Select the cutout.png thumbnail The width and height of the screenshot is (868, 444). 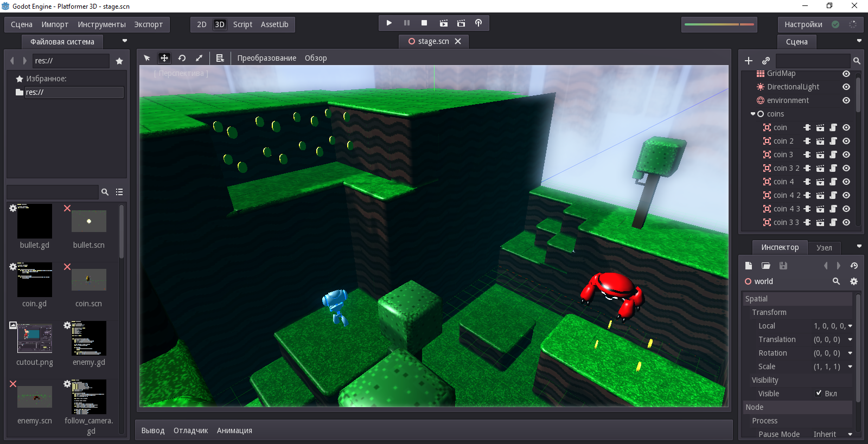[35, 338]
